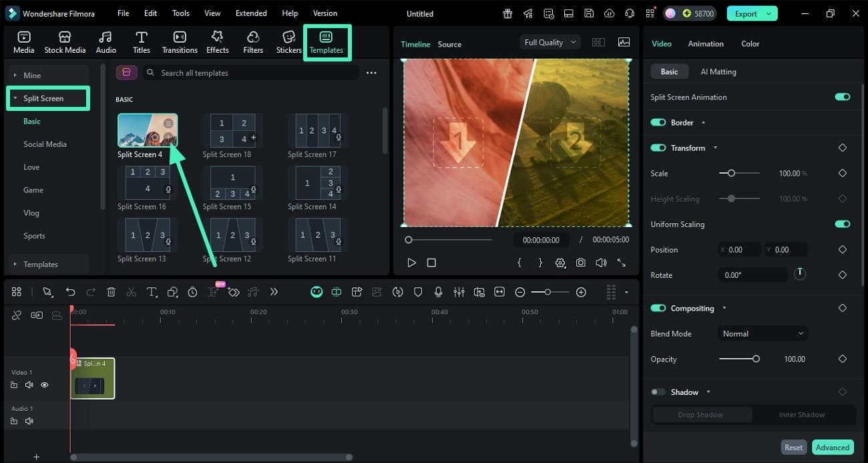
Task: Disable the Split Screen Animation toggle
Action: point(843,97)
